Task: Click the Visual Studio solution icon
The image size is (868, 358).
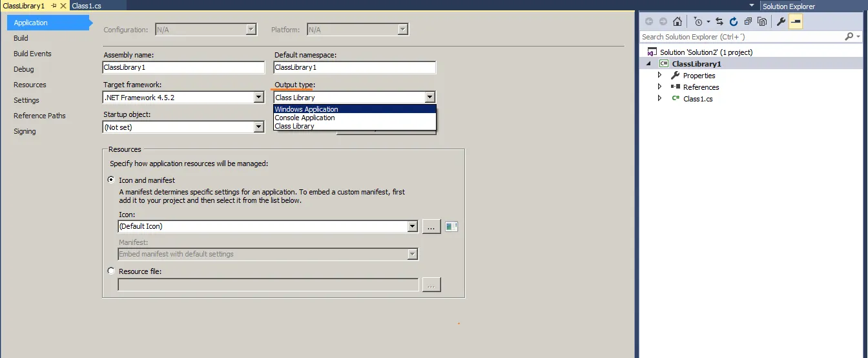Action: 652,52
